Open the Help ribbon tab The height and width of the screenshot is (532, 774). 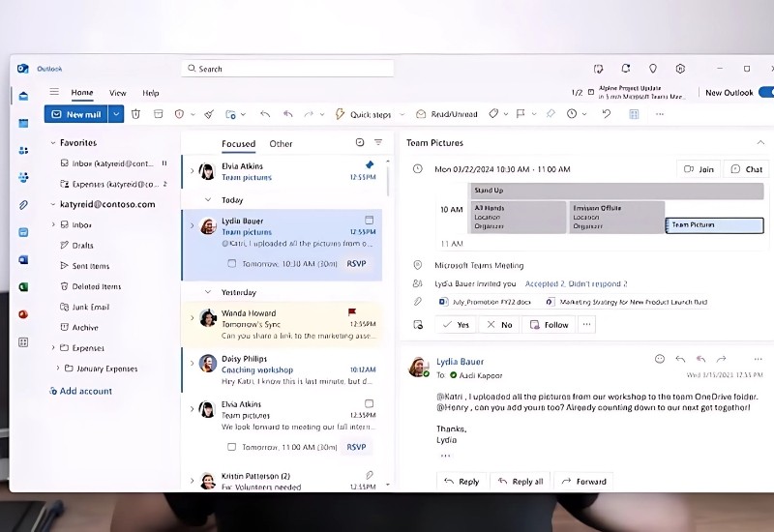[151, 93]
